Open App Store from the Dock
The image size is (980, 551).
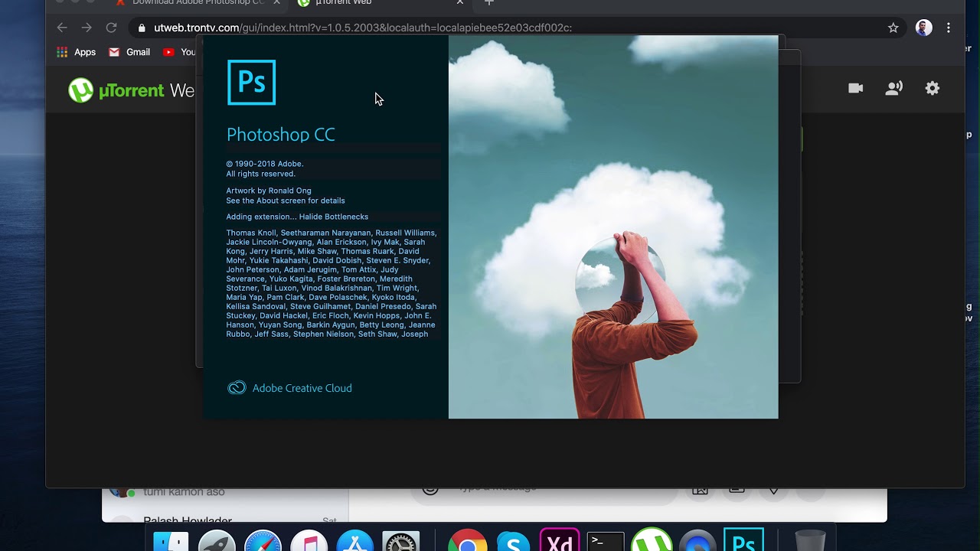point(354,541)
